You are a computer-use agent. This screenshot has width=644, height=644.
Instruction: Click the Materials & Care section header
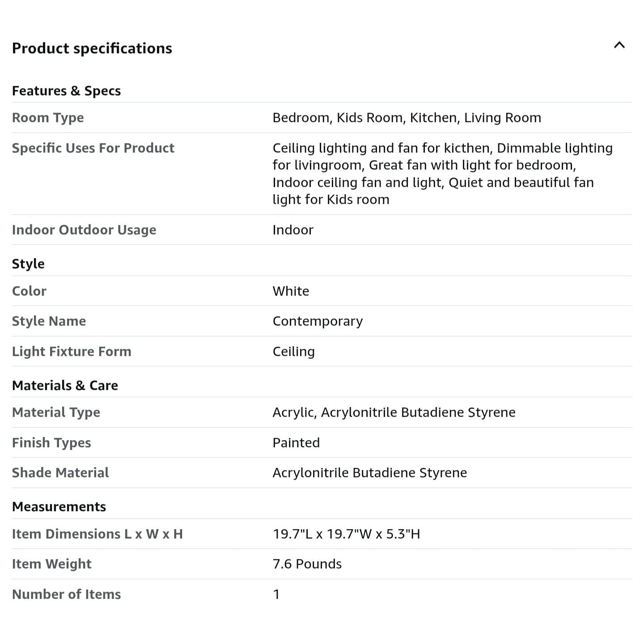[65, 386]
